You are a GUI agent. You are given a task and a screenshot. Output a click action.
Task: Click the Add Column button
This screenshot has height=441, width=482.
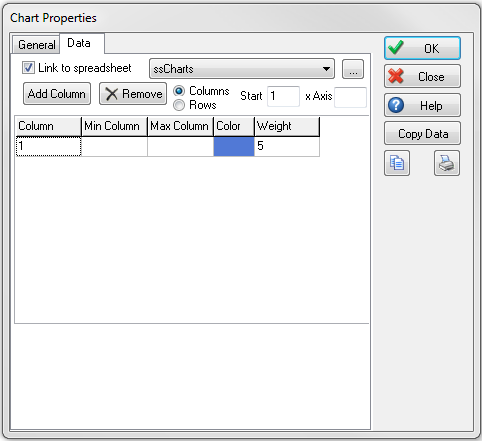pyautogui.click(x=57, y=94)
